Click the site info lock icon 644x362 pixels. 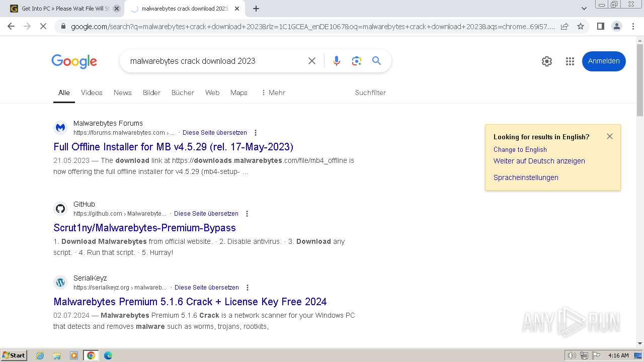pyautogui.click(x=63, y=26)
